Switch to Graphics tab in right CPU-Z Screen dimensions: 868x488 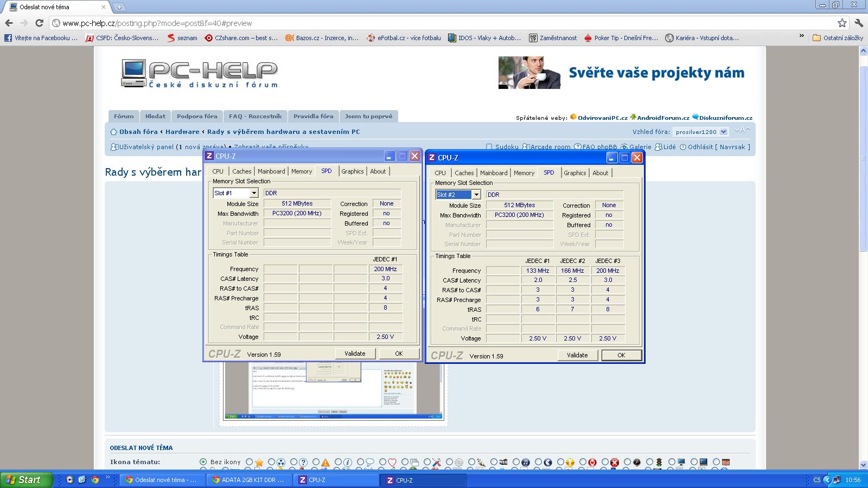pos(575,173)
